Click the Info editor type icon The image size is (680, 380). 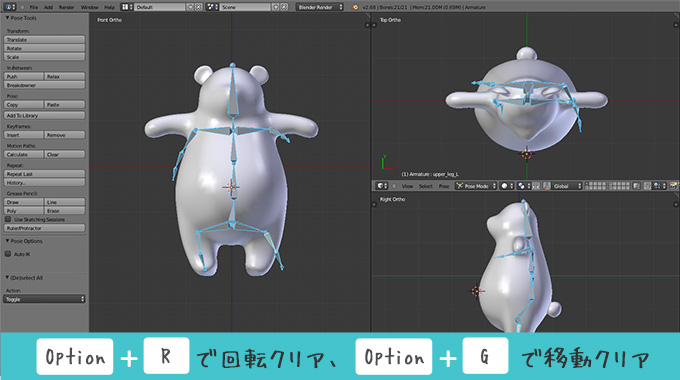click(9, 7)
